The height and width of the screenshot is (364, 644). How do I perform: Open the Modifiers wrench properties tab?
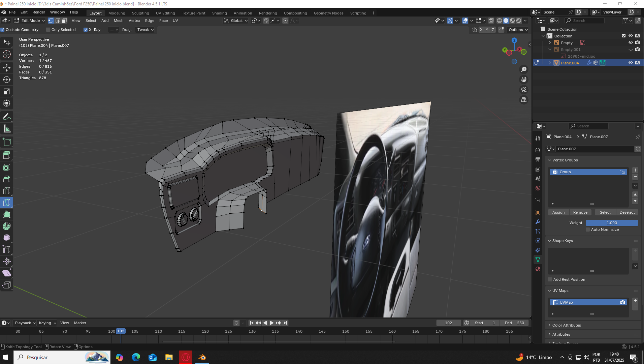pos(538,222)
